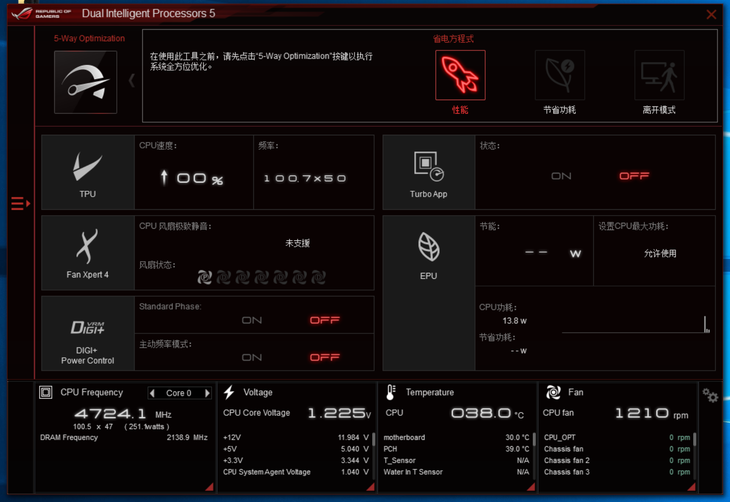Open the Fan Xpert 4 panel
This screenshot has height=502, width=730.
point(88,253)
